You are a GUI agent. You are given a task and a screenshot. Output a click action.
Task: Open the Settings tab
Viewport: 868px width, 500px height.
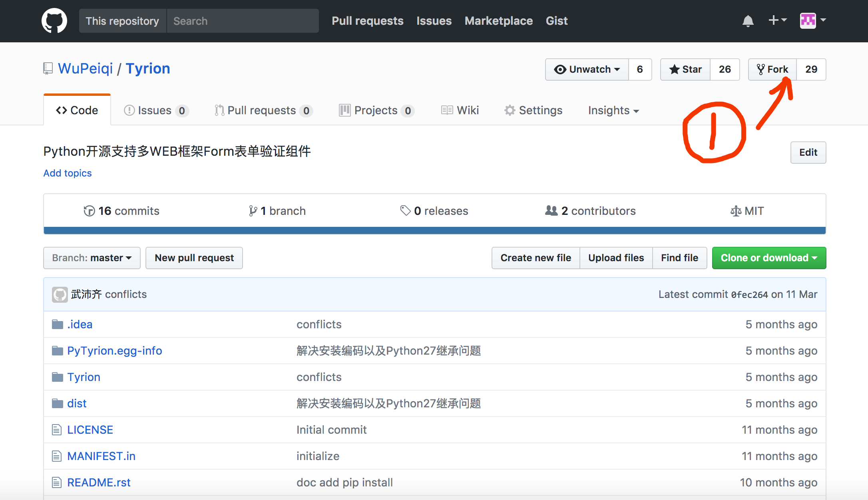533,110
